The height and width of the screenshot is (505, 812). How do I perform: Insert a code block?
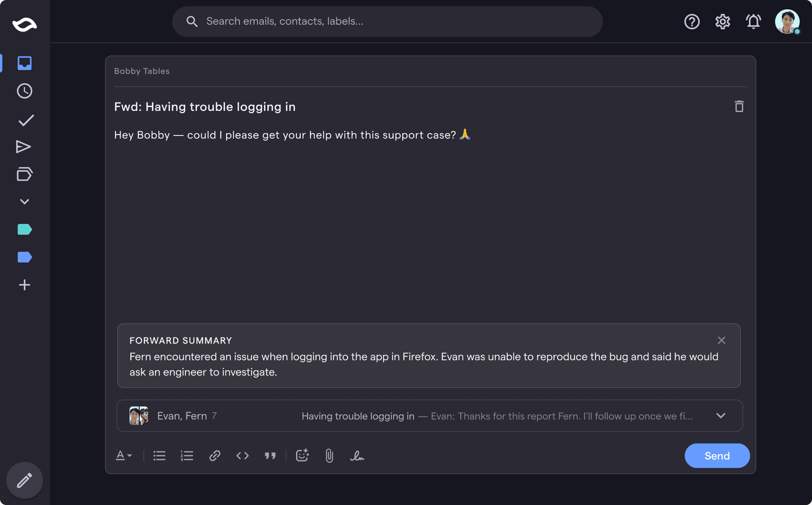click(x=242, y=456)
